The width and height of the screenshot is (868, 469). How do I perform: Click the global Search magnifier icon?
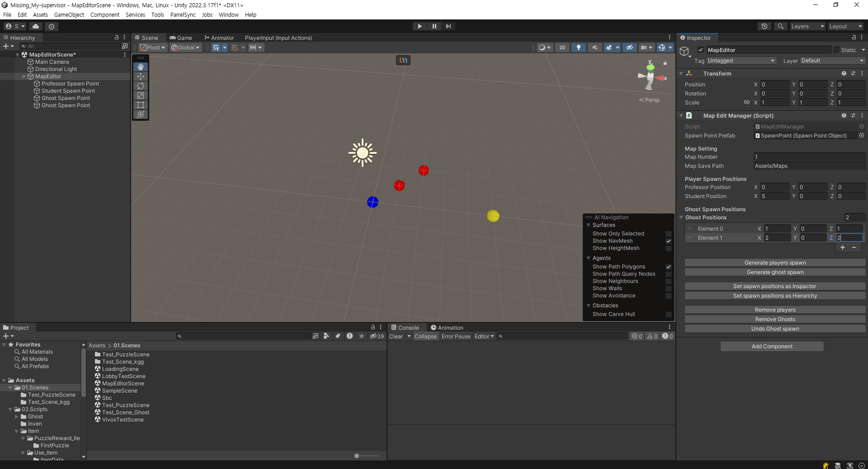[x=780, y=26]
